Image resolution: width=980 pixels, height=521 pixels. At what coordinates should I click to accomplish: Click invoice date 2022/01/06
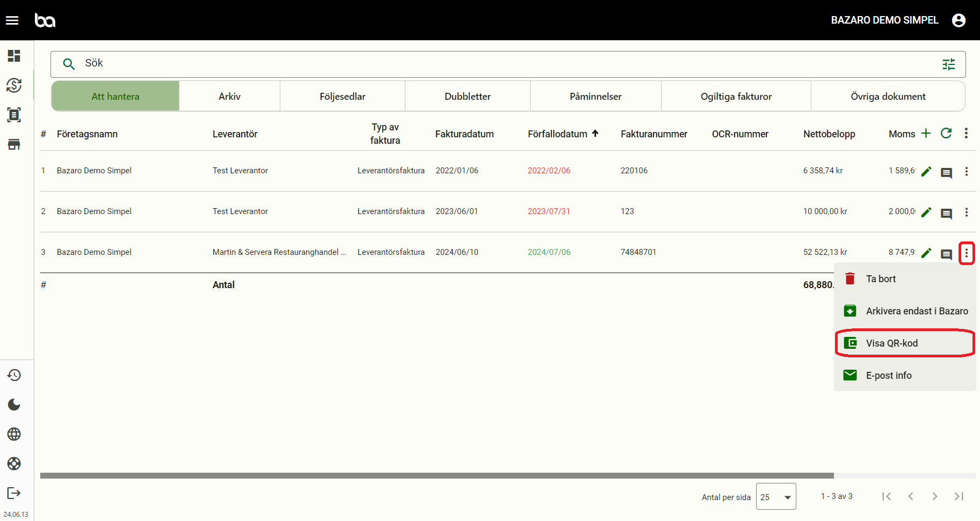pyautogui.click(x=457, y=171)
